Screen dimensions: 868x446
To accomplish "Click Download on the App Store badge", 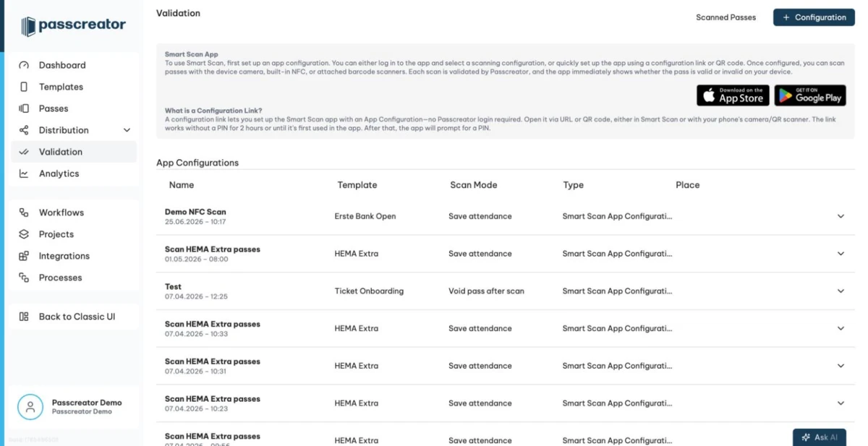I will coord(733,95).
